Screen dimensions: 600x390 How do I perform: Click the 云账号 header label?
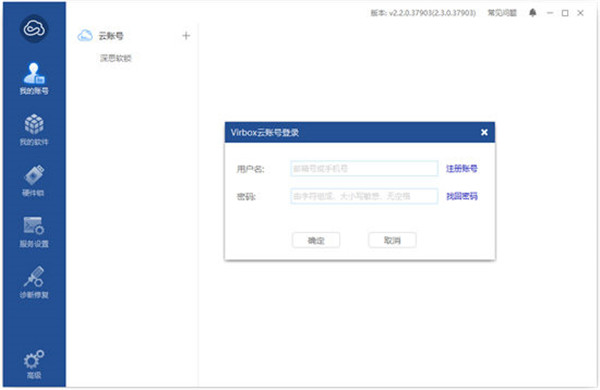111,36
